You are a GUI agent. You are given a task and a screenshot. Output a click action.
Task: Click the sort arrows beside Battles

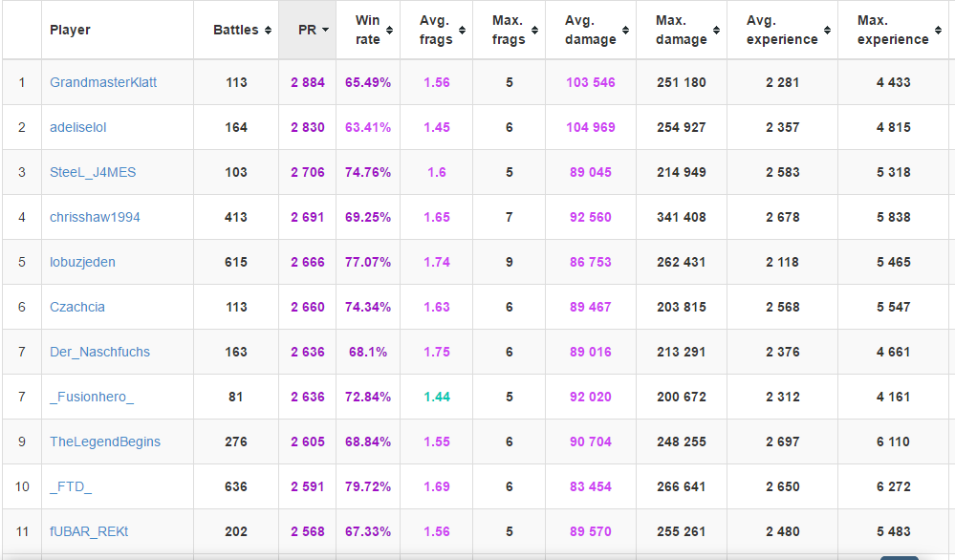267,30
